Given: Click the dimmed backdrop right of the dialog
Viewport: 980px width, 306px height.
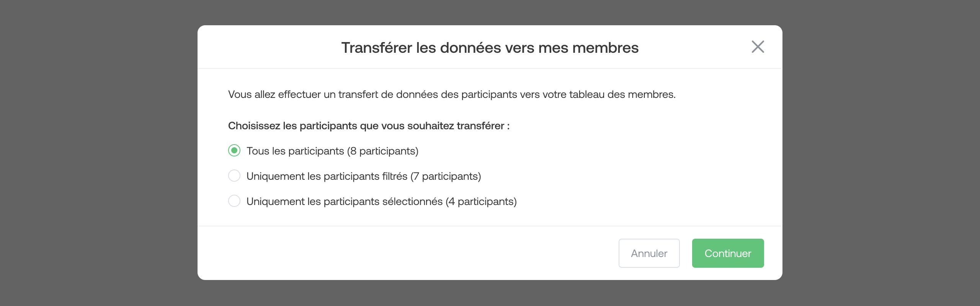Looking at the screenshot, I should 880,153.
